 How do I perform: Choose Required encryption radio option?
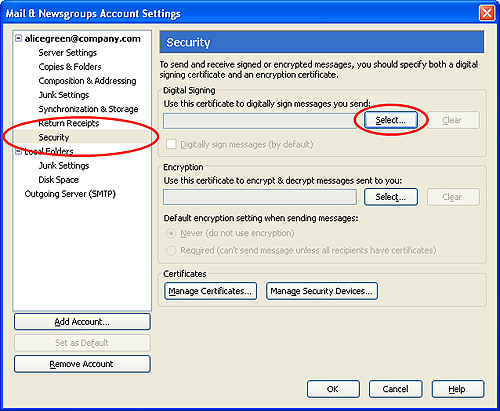coord(171,250)
